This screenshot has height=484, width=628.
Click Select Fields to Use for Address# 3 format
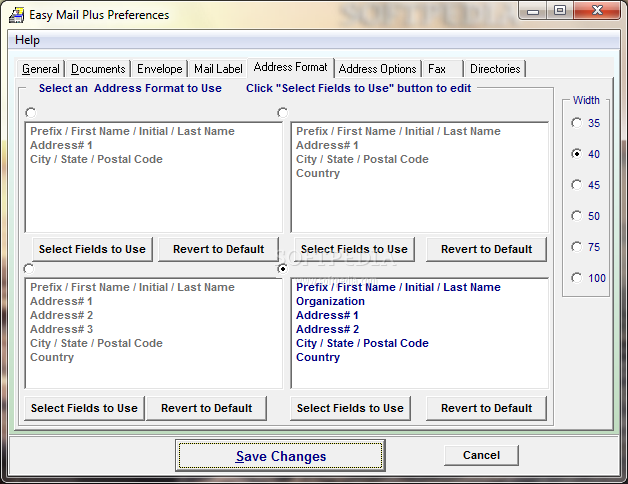click(84, 408)
